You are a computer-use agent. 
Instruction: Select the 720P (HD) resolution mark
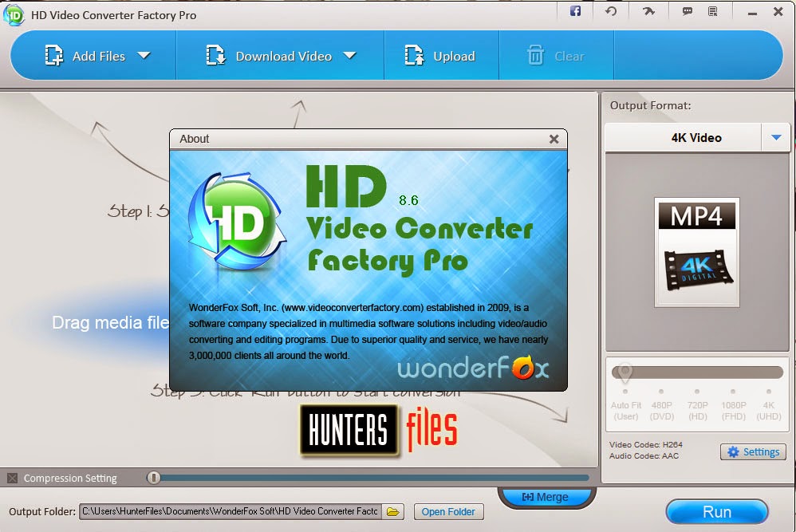coord(698,406)
